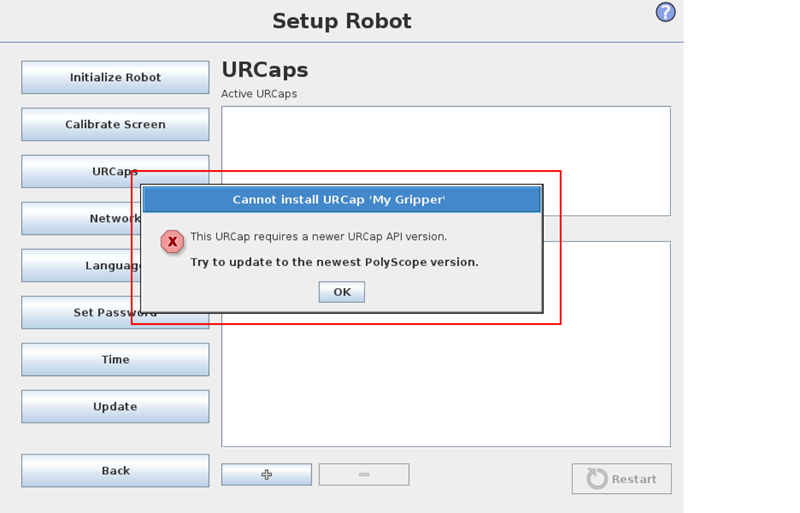Click the Restart circular arrow icon
Image resolution: width=800 pixels, height=513 pixels.
tap(597, 479)
